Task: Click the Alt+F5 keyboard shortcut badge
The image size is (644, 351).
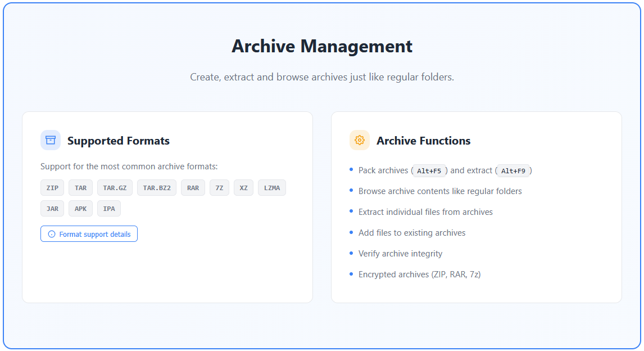Action: pos(429,171)
